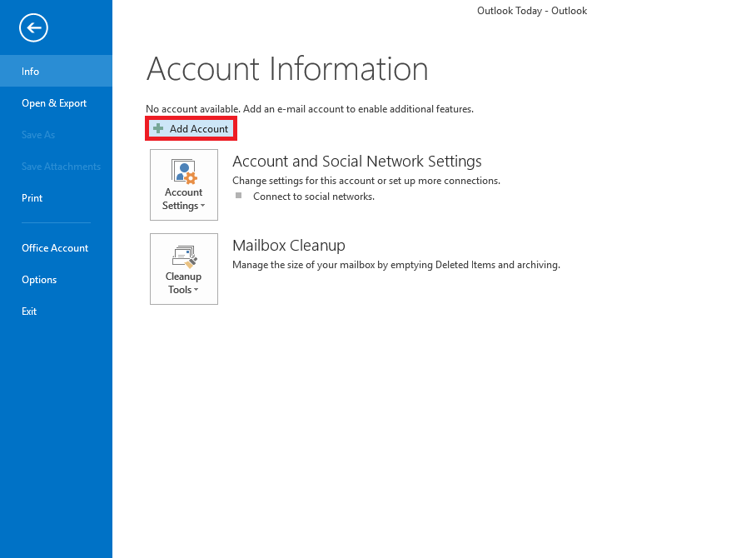Select the Info menu item

pos(56,71)
